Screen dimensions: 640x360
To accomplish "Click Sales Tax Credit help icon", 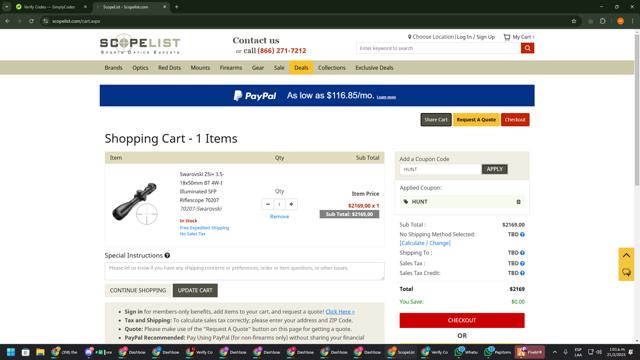I will point(522,273).
